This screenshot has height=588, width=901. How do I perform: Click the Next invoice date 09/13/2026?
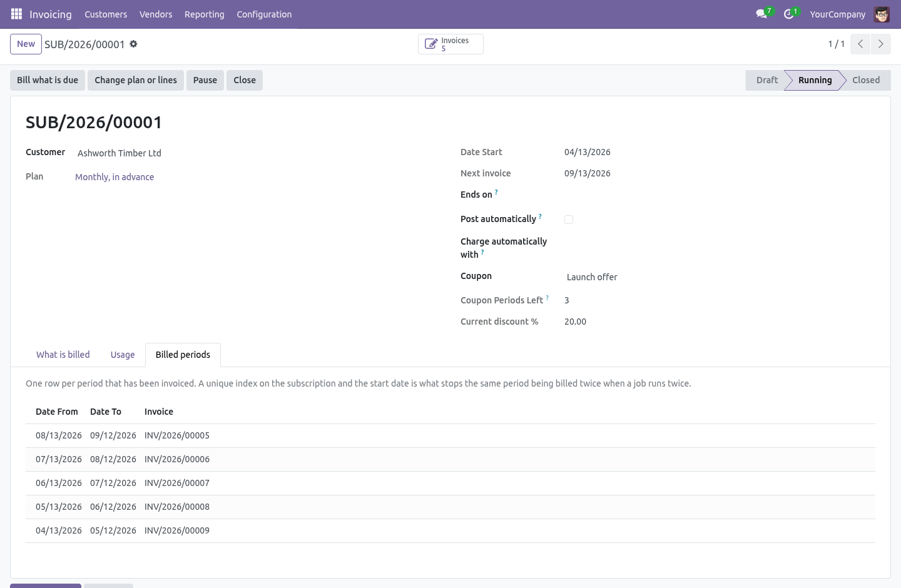click(x=588, y=173)
